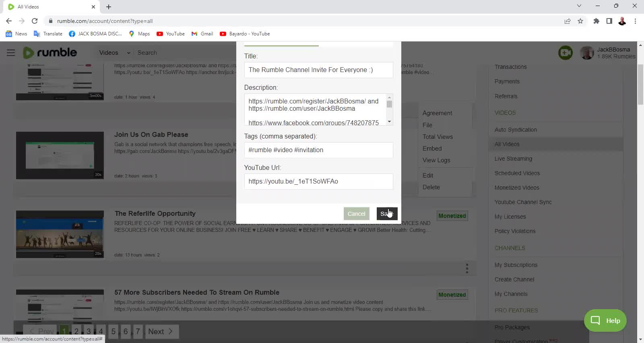Share this page icon in address bar
The width and height of the screenshot is (644, 343).
pos(568,21)
